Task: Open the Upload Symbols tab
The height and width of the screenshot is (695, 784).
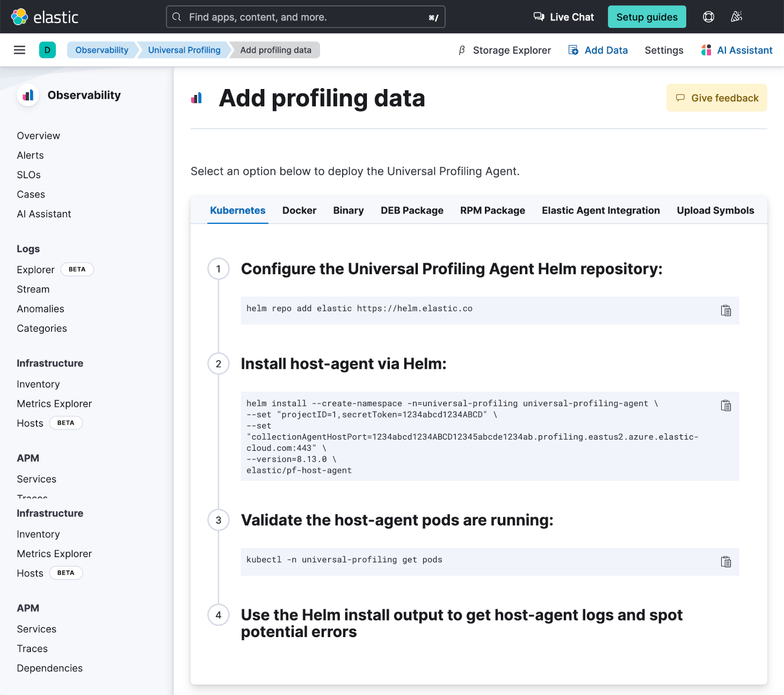Action: (715, 210)
